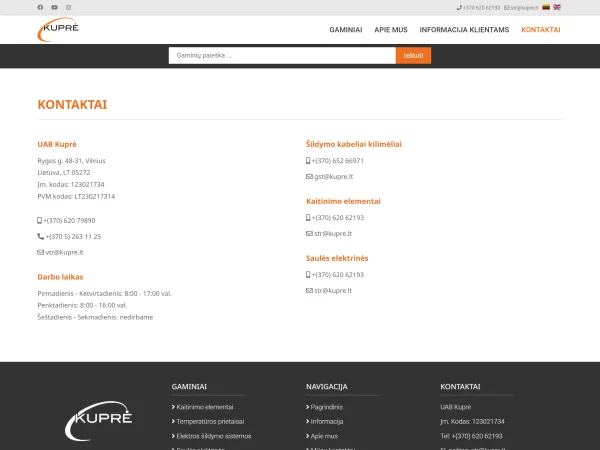Email str@kupre.lt under Kaitinimo elementai

tap(329, 233)
